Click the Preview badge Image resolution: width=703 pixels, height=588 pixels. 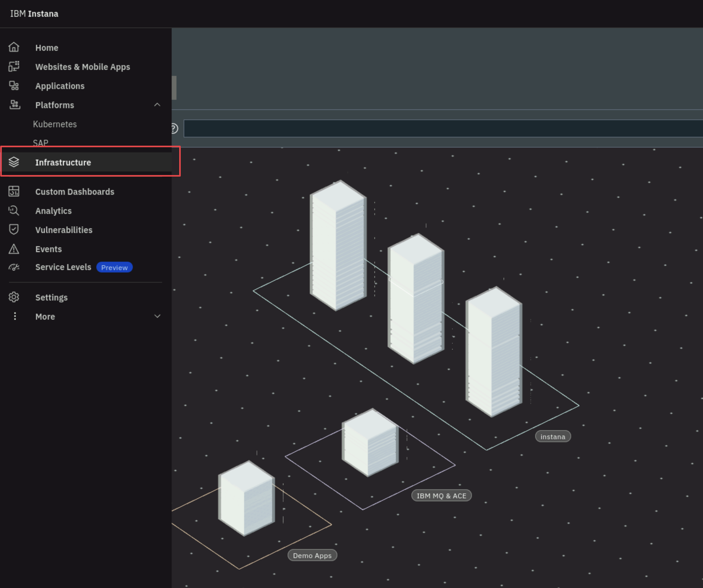(115, 267)
